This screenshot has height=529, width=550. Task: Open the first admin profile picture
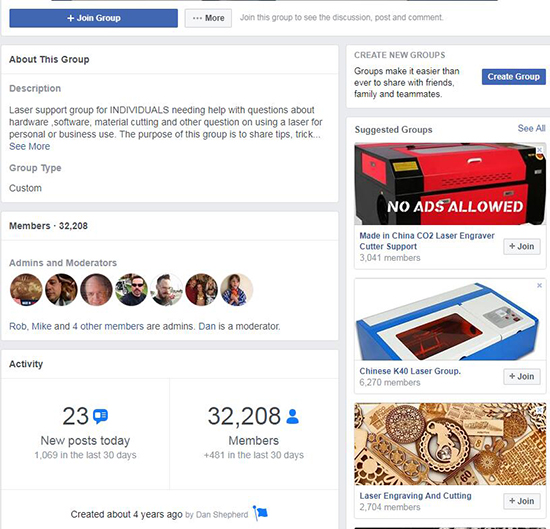26,290
